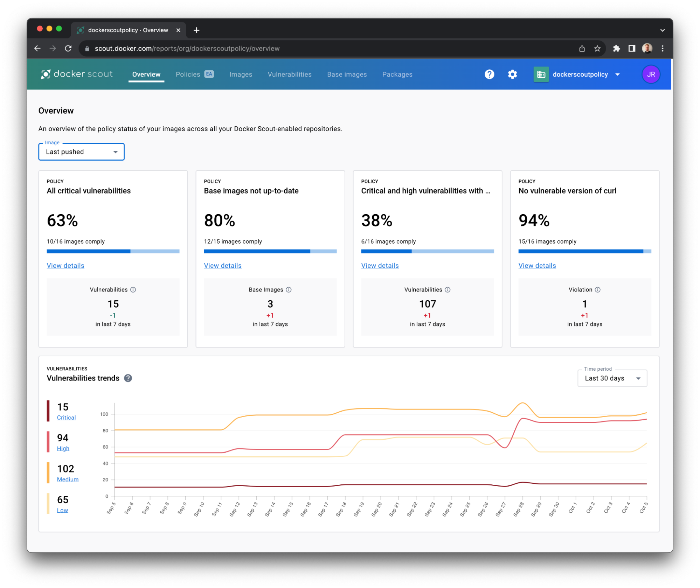Bookmark page with star icon
Viewport: 700px width, 588px height.
597,49
